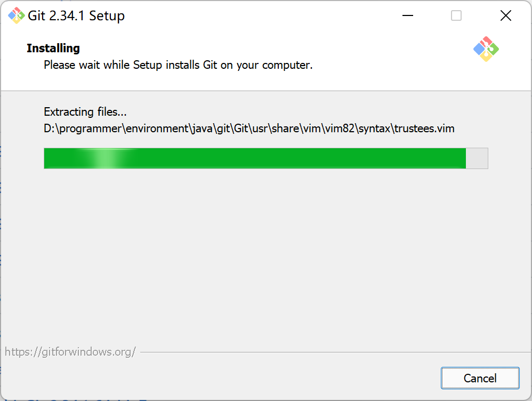The height and width of the screenshot is (401, 532).
Task: Click the word "syntax" in the file path
Action: click(x=374, y=129)
